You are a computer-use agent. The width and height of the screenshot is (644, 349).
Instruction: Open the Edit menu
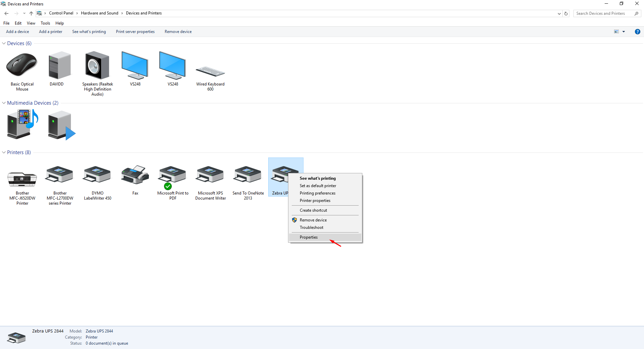(18, 23)
